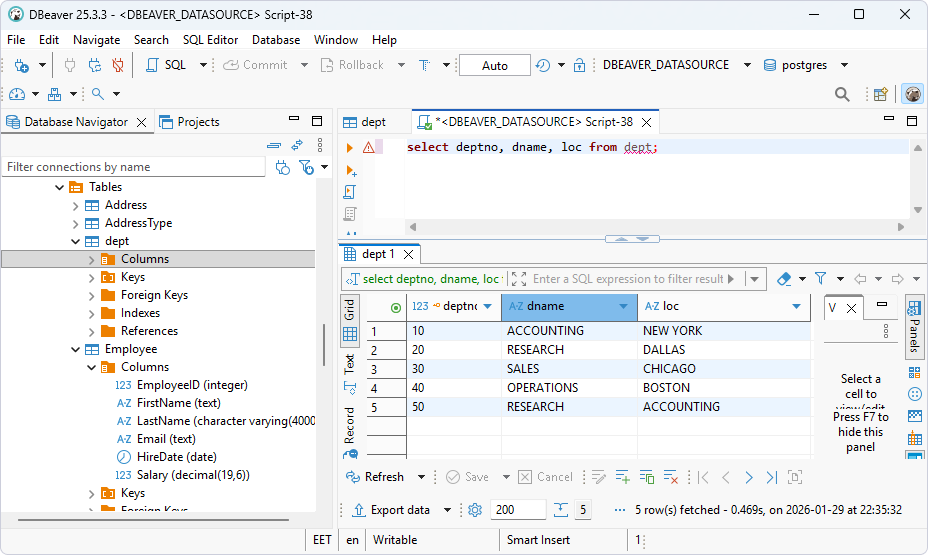The height and width of the screenshot is (555, 928).
Task: Click the Reconnect toolbar icon
Action: click(95, 65)
